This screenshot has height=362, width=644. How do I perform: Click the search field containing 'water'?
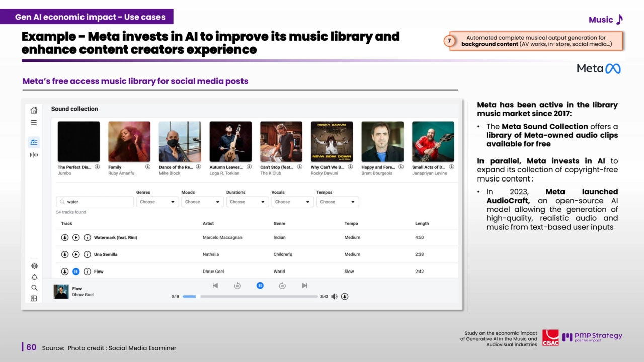pyautogui.click(x=95, y=202)
